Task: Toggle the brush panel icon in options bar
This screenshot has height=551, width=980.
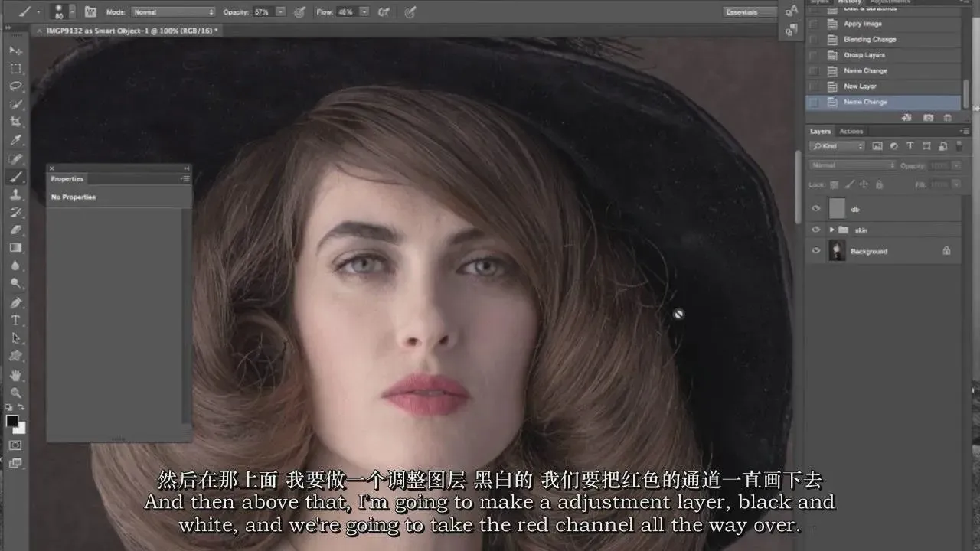Action: coord(90,12)
